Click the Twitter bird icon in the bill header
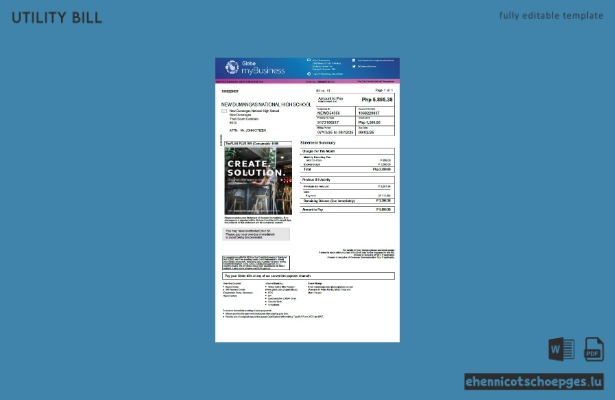Image resolution: width=615 pixels, height=400 pixels. point(354,66)
